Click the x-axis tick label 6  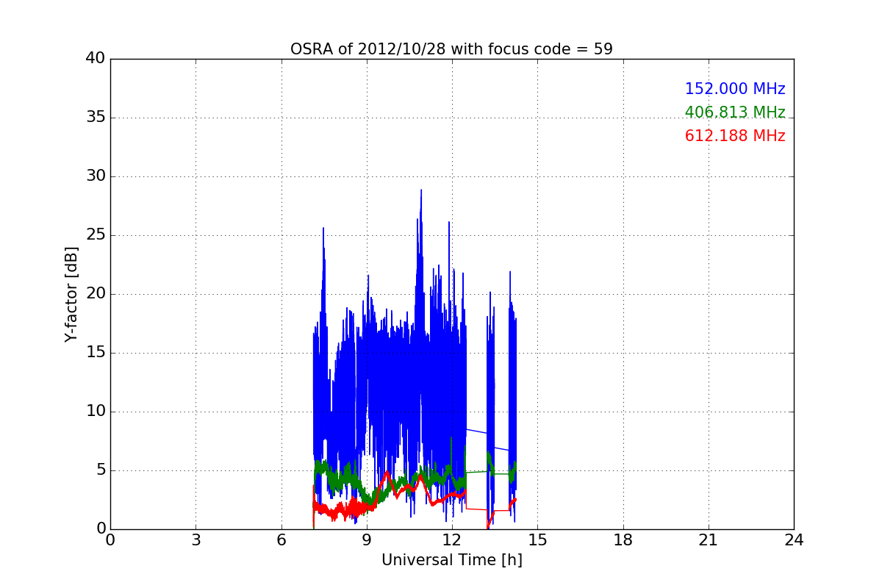tap(281, 540)
